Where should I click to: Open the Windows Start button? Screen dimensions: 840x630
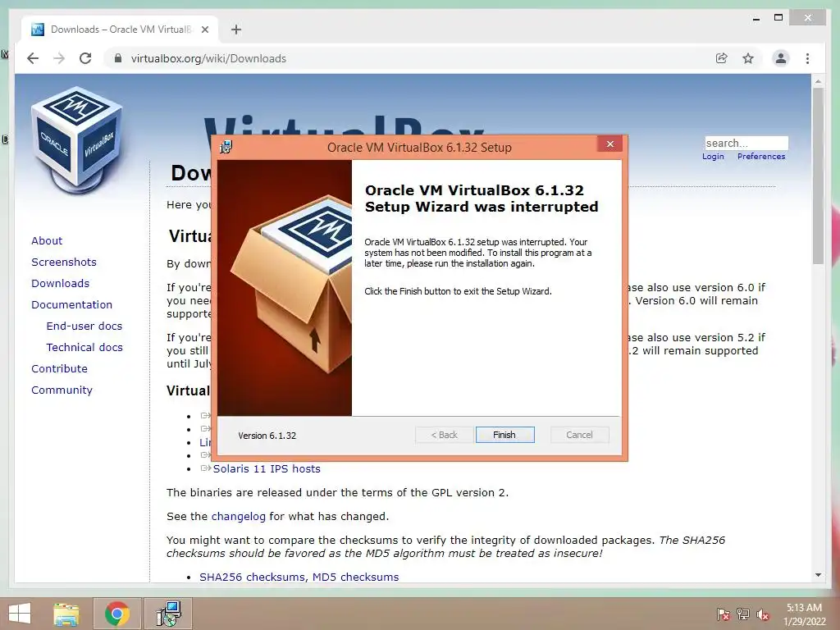coord(20,614)
